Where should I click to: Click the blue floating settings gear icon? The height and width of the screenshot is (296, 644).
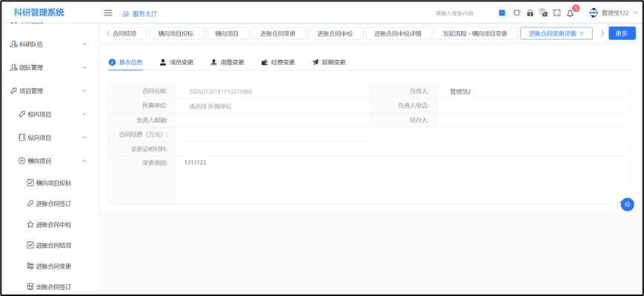point(627,204)
